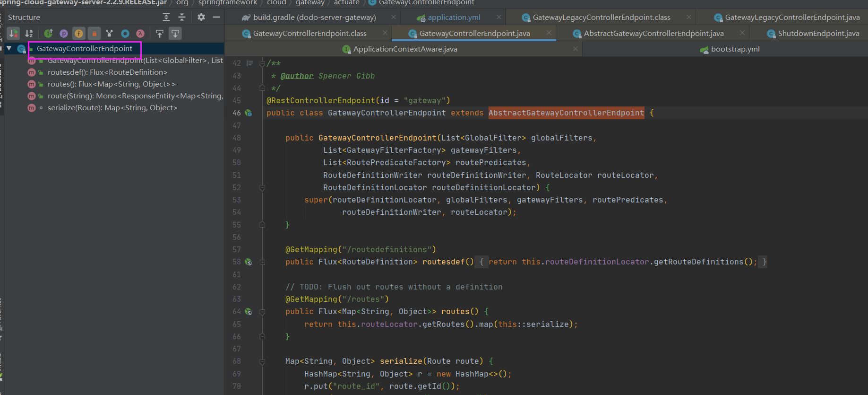Image resolution: width=868 pixels, height=395 pixels.
Task: Collapse constructor fold marker at line 52
Action: coord(262,188)
